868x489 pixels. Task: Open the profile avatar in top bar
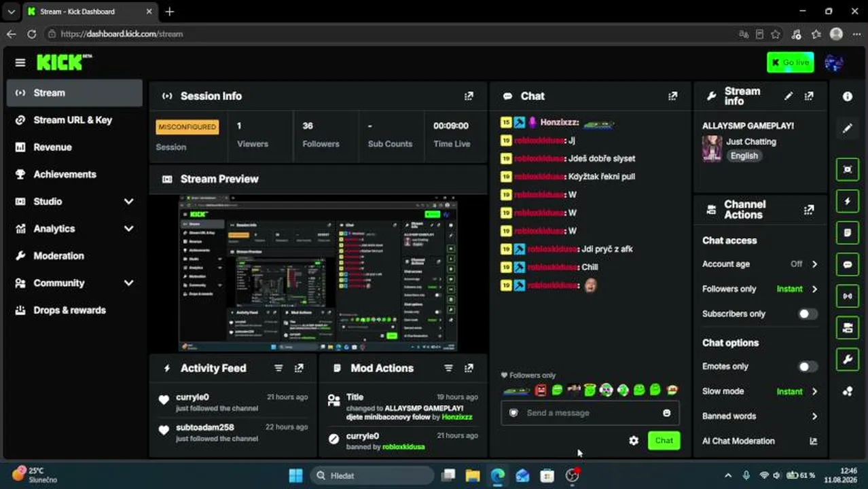click(834, 62)
